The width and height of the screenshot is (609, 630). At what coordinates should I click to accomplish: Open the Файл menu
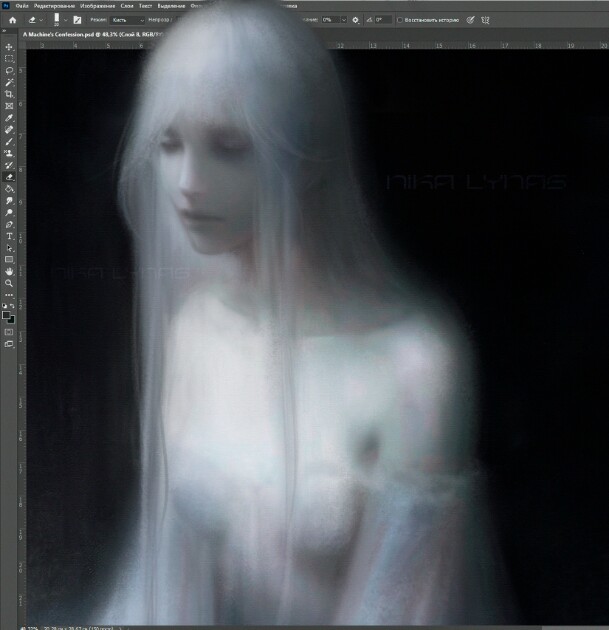22,6
